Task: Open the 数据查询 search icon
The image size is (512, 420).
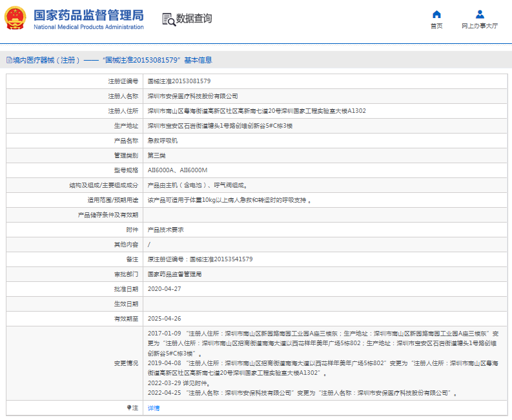Action: click(x=169, y=19)
